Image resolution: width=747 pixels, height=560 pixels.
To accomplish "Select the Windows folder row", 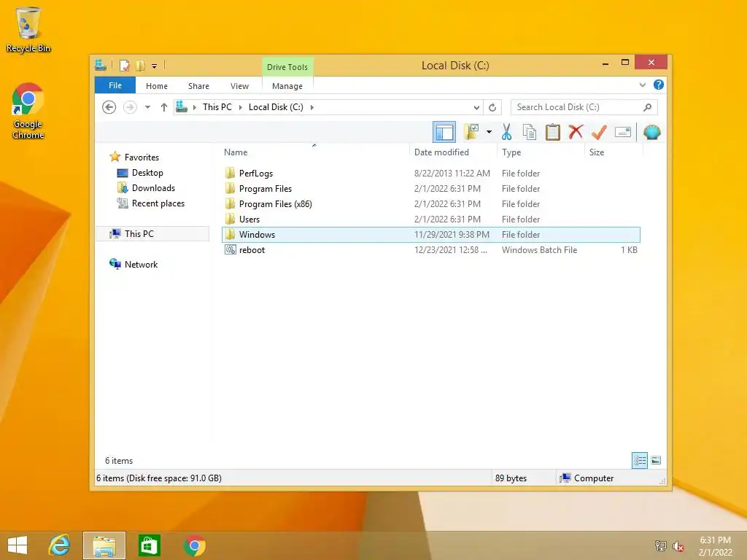I will [x=431, y=234].
